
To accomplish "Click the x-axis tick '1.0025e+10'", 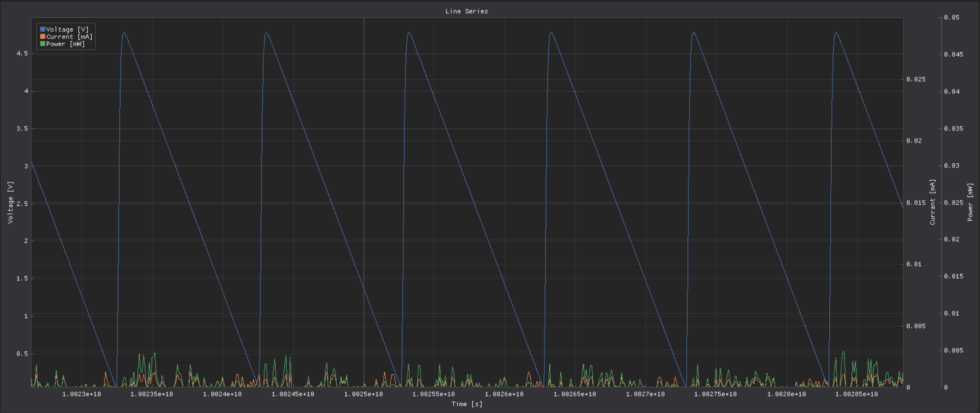I will tap(363, 394).
